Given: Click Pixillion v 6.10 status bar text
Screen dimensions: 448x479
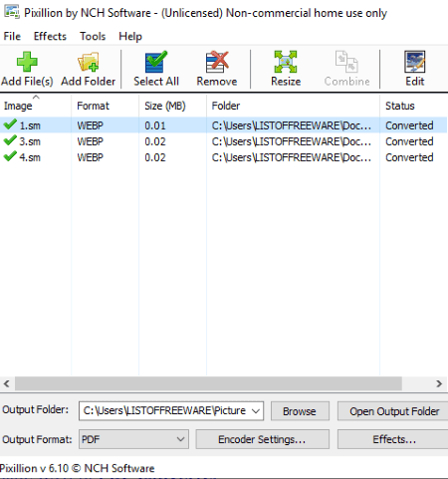Looking at the screenshot, I should coord(77,468).
